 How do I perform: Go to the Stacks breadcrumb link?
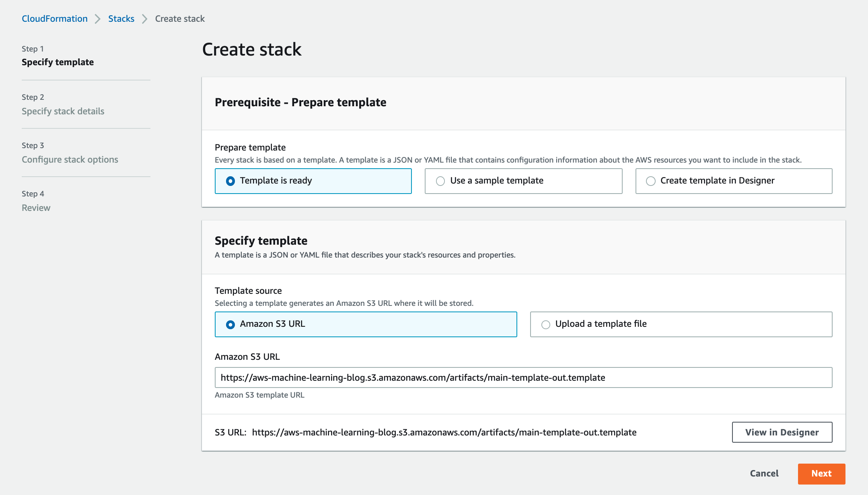point(121,19)
